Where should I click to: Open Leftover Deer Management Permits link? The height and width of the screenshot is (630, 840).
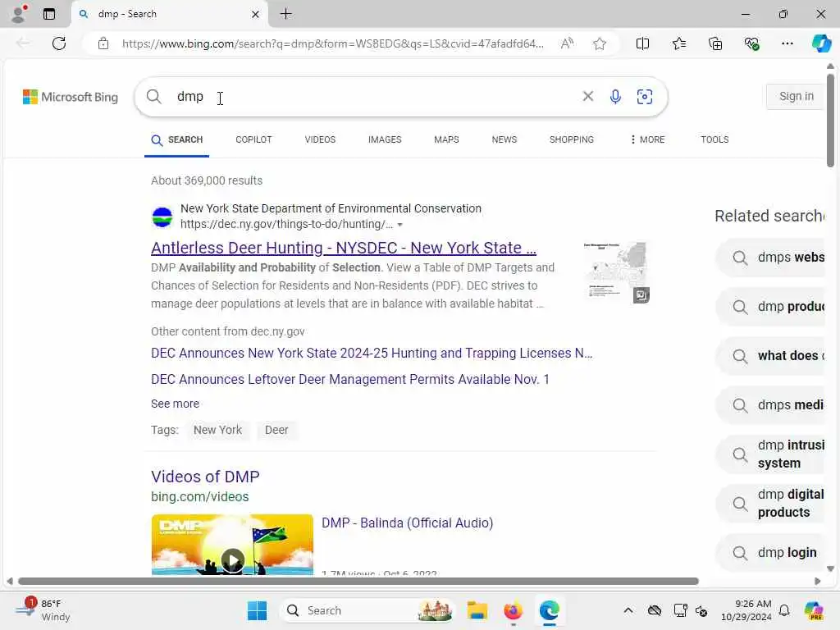coord(349,379)
